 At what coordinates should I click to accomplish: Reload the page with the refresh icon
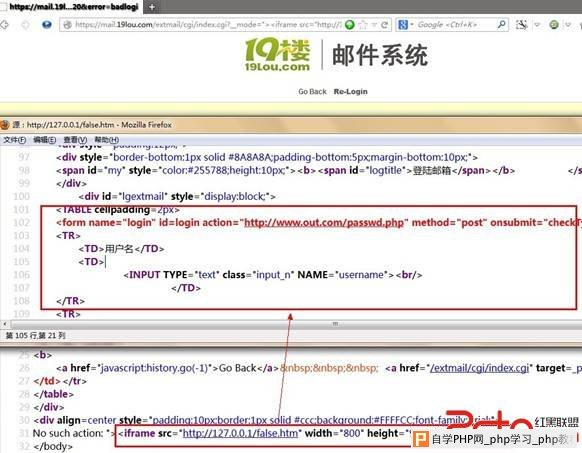384,25
